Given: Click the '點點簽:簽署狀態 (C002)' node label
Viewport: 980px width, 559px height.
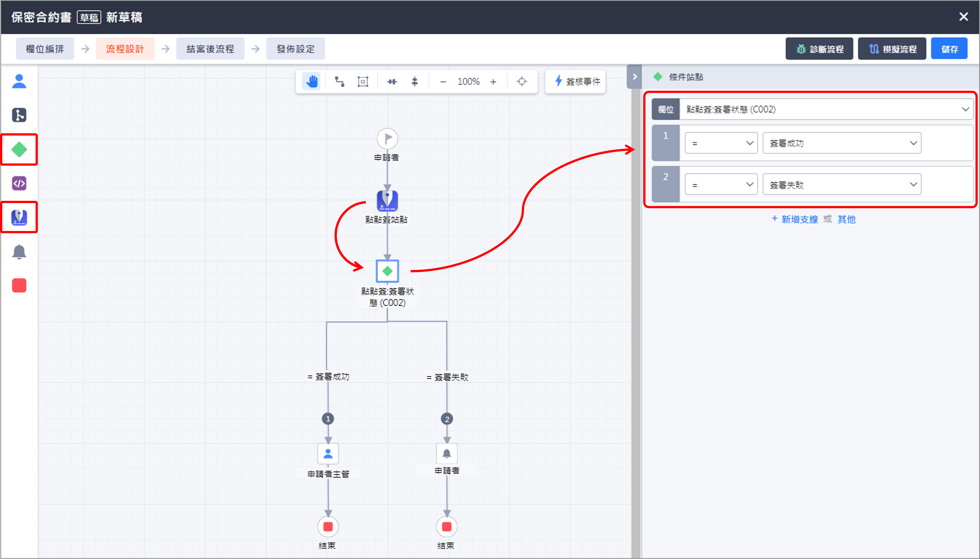Looking at the screenshot, I should 387,297.
